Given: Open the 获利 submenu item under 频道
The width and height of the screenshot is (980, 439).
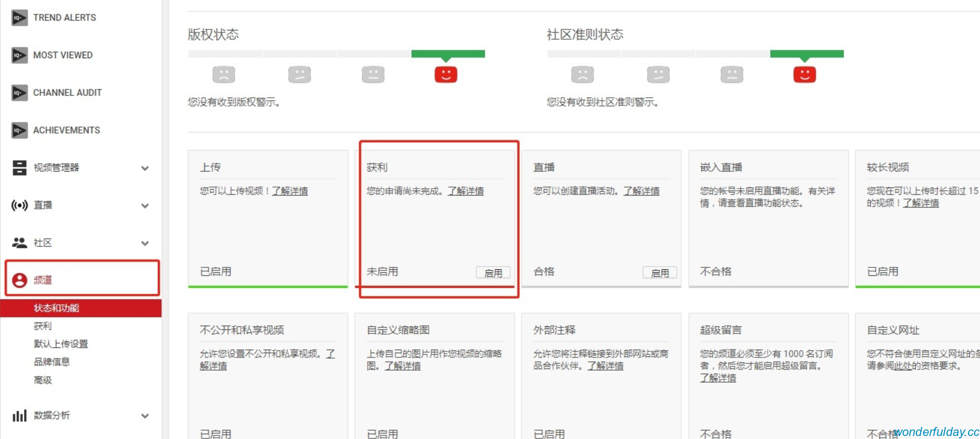Looking at the screenshot, I should [43, 326].
